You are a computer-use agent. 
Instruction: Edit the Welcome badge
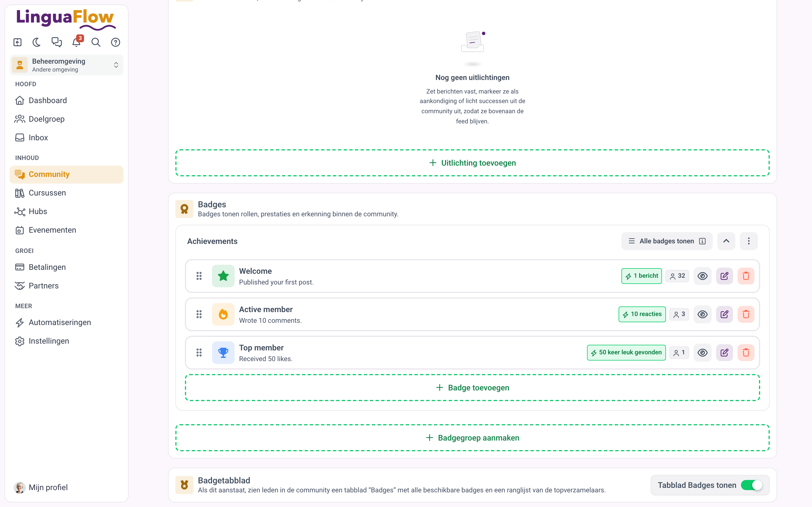coord(724,276)
